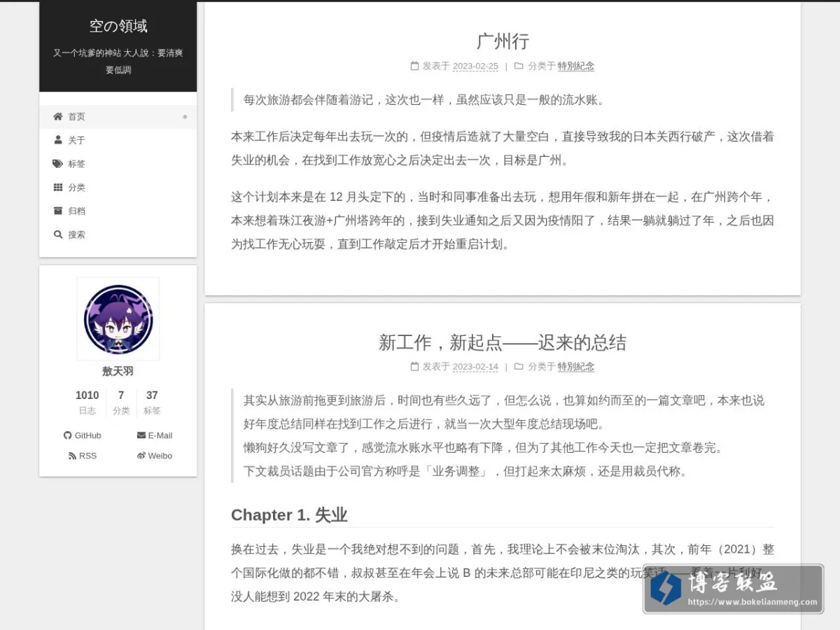Click folder icon in 广州行 post meta
840x630 pixels.
click(519, 66)
